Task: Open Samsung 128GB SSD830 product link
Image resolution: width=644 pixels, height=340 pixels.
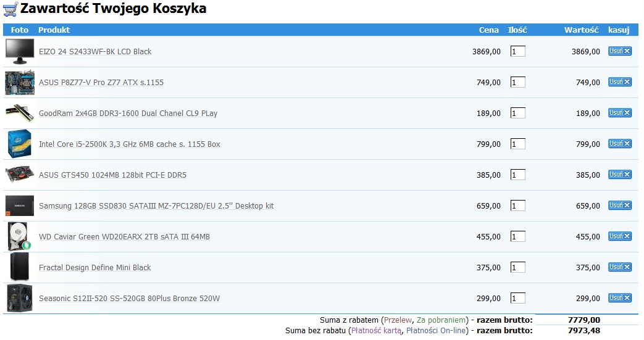Action: coord(156,205)
